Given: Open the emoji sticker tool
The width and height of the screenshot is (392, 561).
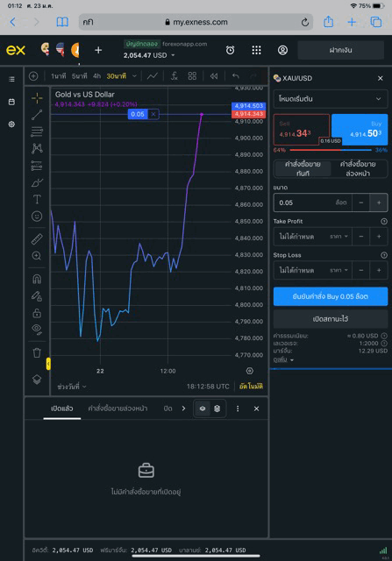Looking at the screenshot, I should point(37,217).
